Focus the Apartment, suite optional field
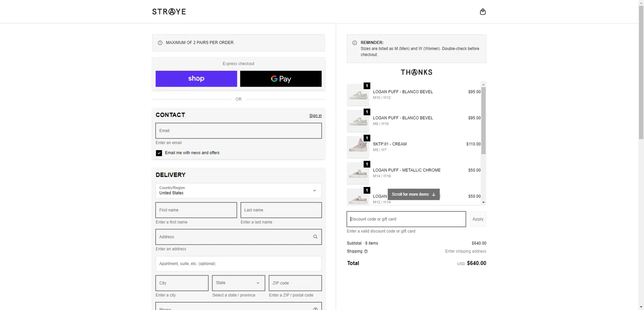The height and width of the screenshot is (310, 644). tap(238, 264)
